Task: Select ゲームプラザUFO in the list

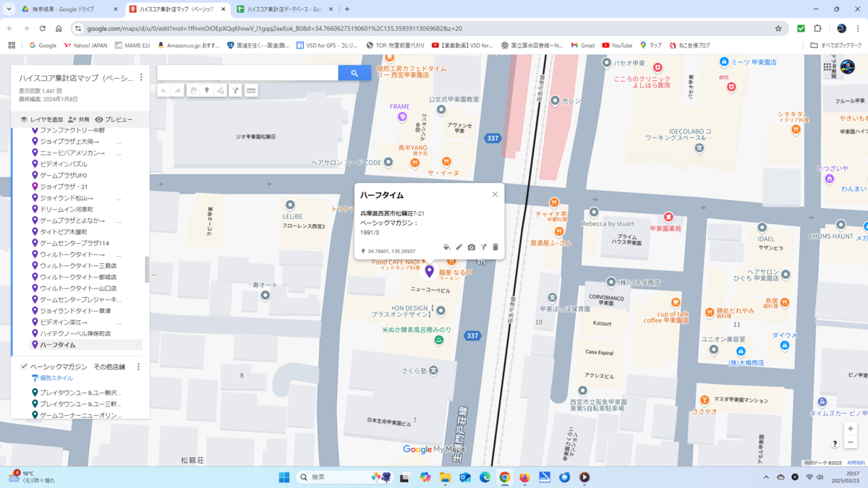Action: tap(64, 175)
